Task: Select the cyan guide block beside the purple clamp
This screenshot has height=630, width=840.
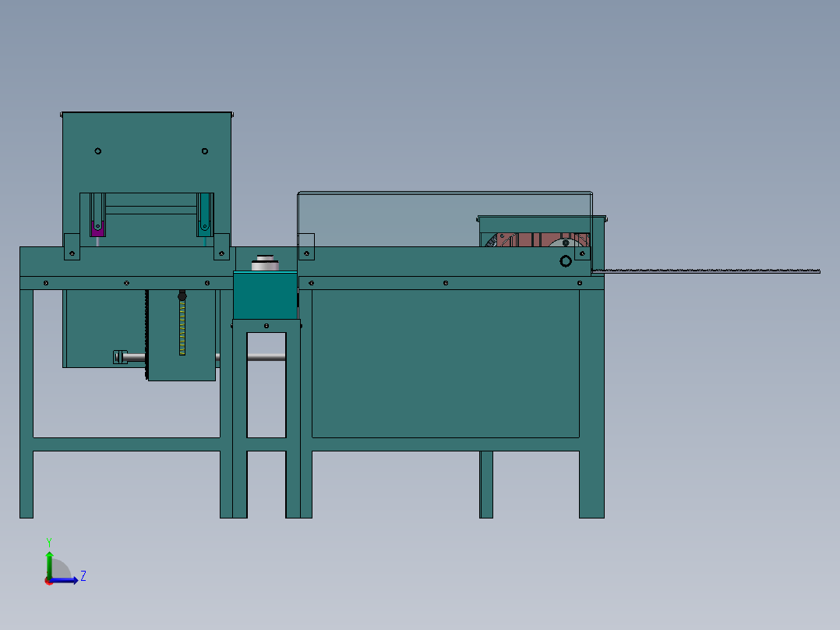Action: click(x=205, y=228)
